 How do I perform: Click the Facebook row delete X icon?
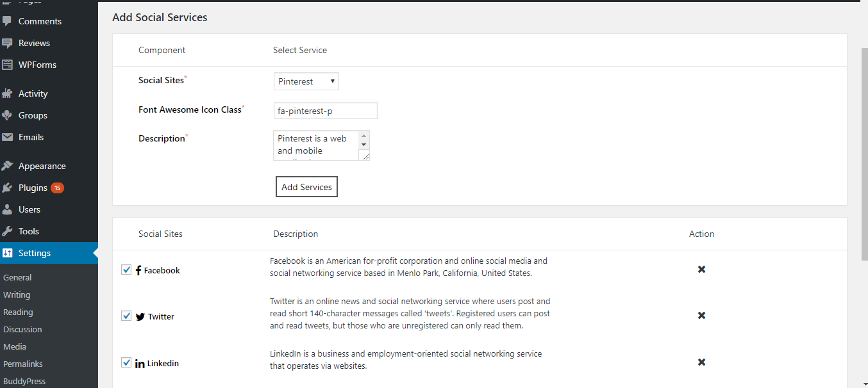tap(701, 270)
